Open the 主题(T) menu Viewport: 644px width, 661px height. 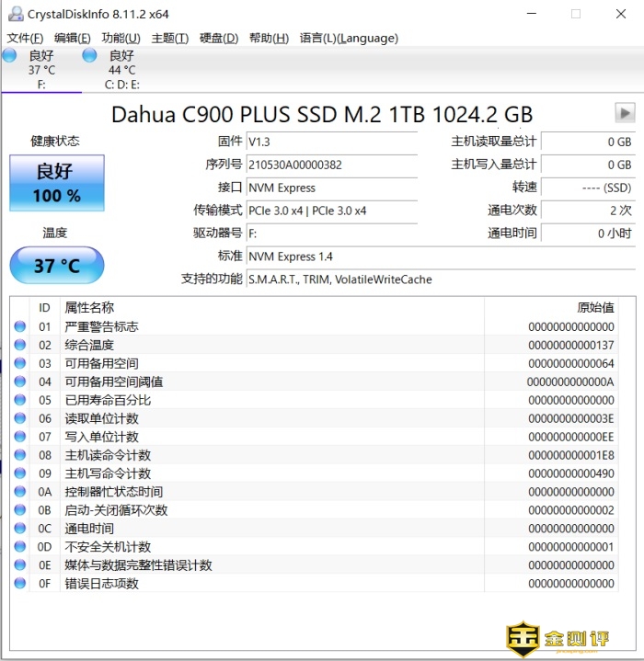point(169,38)
